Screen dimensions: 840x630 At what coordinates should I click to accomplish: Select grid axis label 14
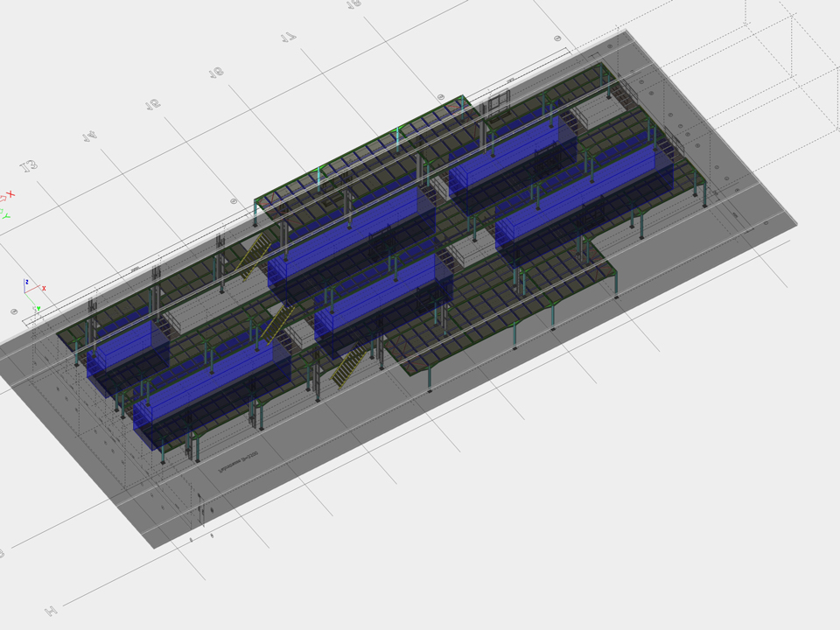(x=89, y=136)
